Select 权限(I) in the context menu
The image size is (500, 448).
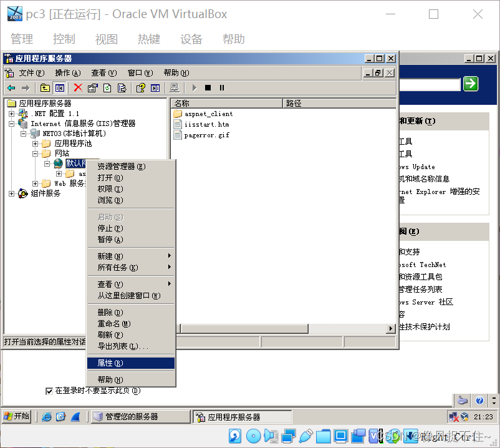pos(131,189)
